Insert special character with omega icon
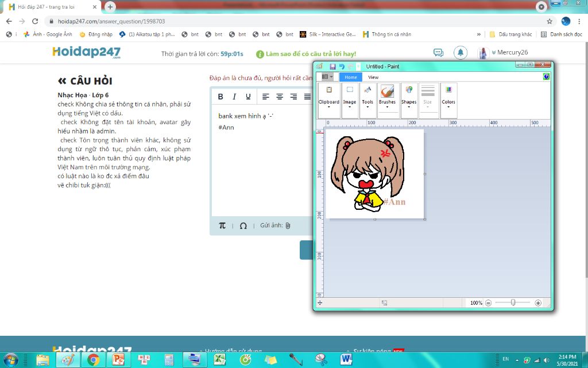Screen dimensions: 588x368 tap(243, 225)
